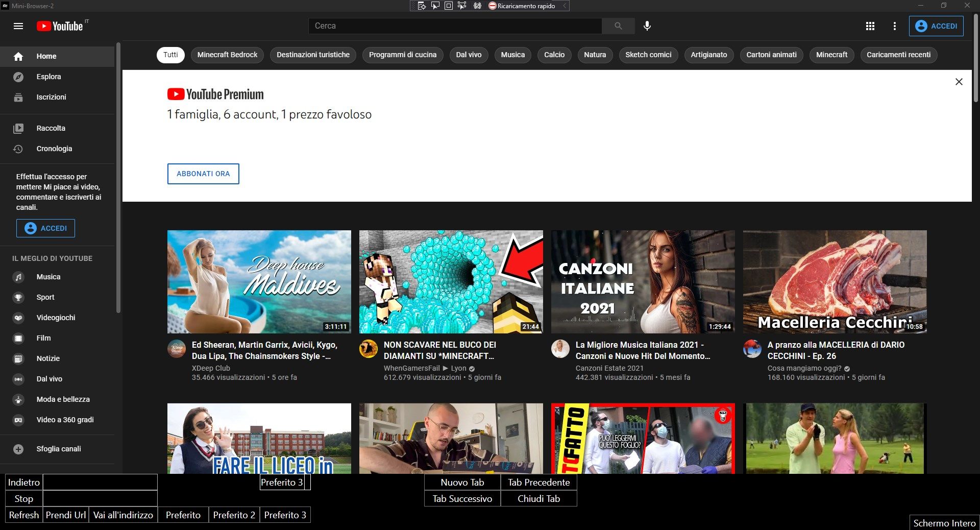This screenshot has height=530, width=980.
Task: Open the Deep house Maldives video thumbnail
Action: click(x=259, y=282)
